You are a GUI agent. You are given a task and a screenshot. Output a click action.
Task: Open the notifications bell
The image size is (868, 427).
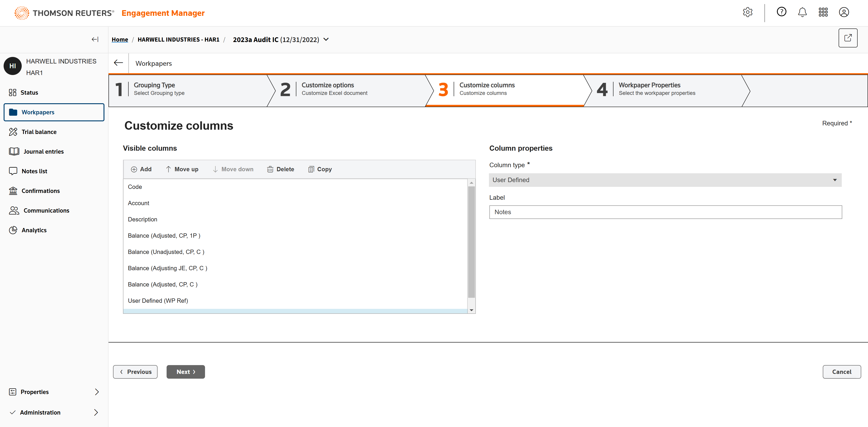coord(802,12)
